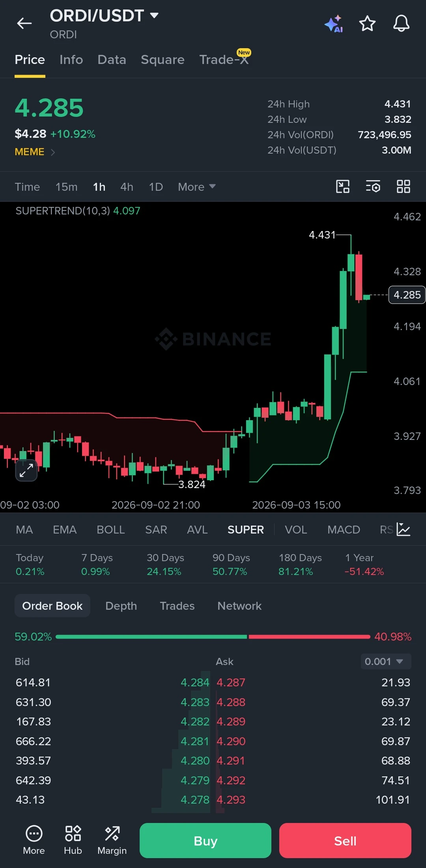Open indicator chart settings icon beside RSI
This screenshot has height=868, width=426.
tap(404, 529)
